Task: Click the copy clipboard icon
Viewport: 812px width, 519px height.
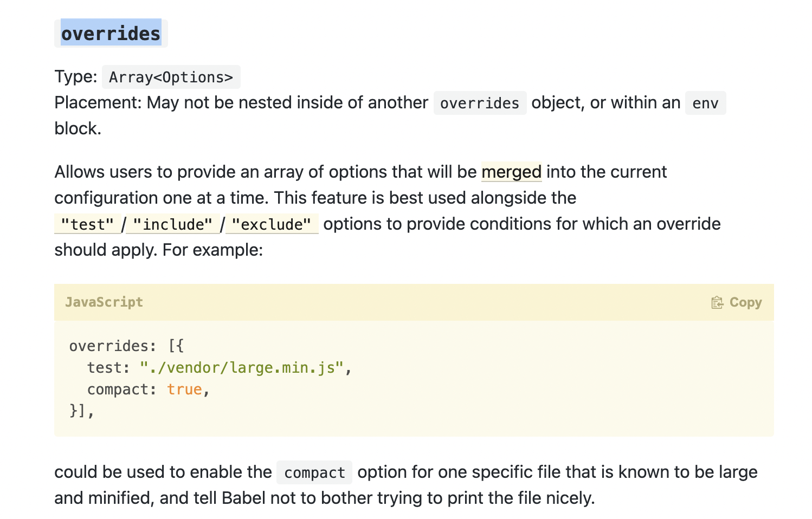Action: pyautogui.click(x=717, y=302)
